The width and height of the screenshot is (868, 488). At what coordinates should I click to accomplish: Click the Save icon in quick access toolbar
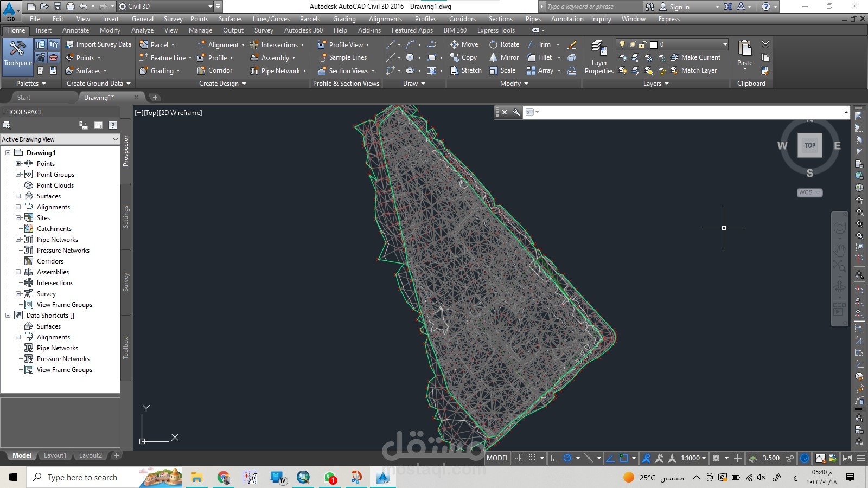57,7
